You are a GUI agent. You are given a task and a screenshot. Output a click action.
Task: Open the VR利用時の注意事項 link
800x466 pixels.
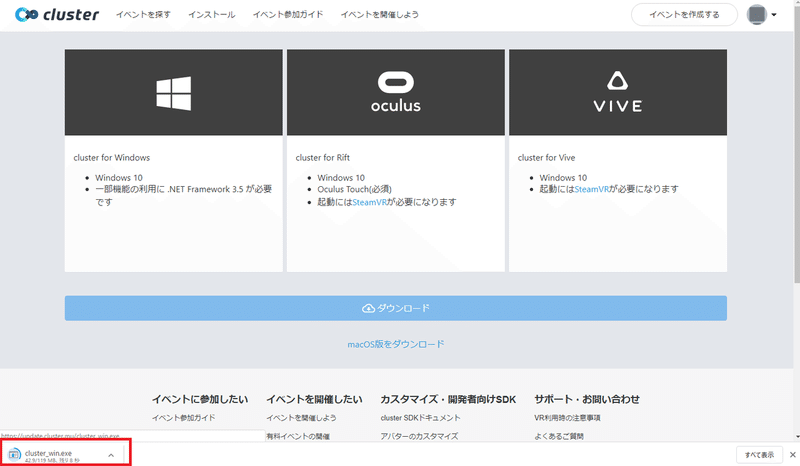click(567, 418)
